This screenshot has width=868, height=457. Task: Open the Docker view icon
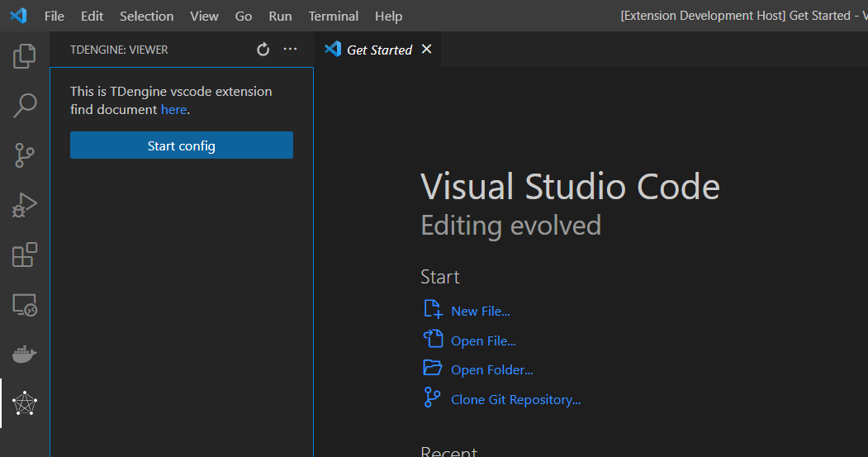pyautogui.click(x=25, y=355)
